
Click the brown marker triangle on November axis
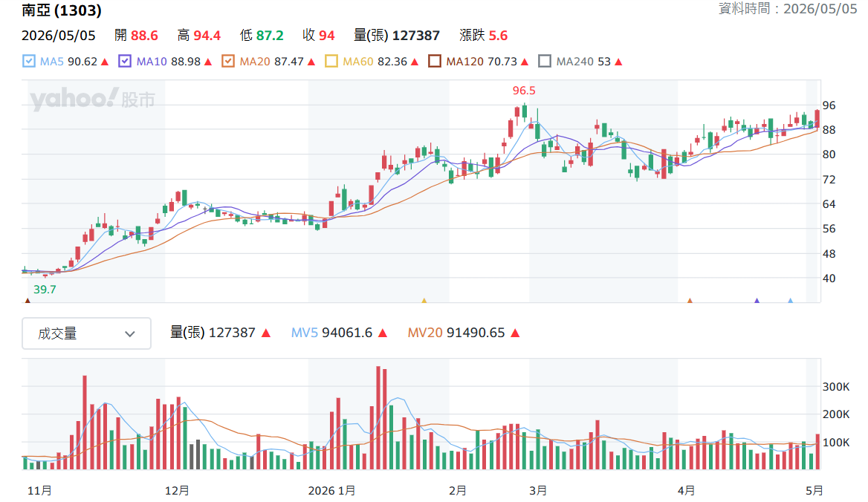click(27, 300)
